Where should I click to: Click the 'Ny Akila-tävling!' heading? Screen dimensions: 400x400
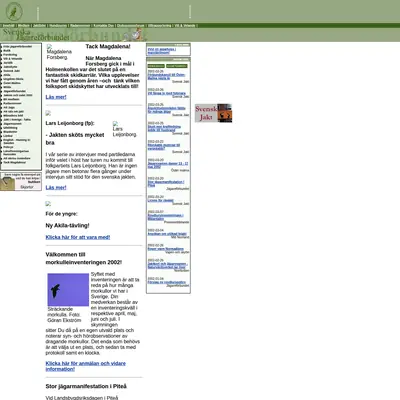tap(67, 226)
